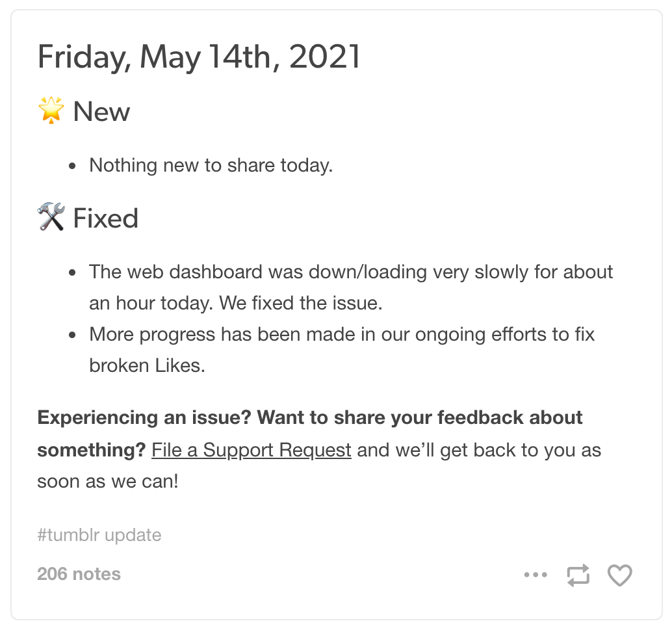
Task: Click the Fixed section heading text
Action: coord(105,218)
